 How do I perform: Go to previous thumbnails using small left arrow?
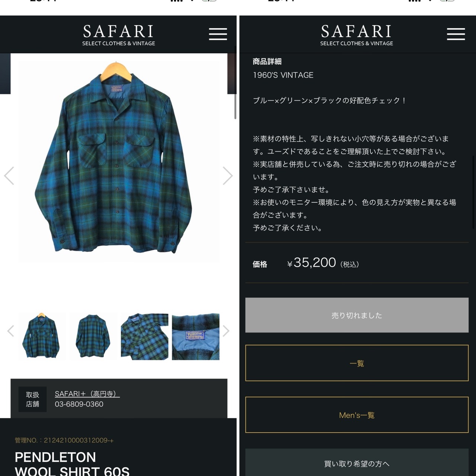click(11, 331)
